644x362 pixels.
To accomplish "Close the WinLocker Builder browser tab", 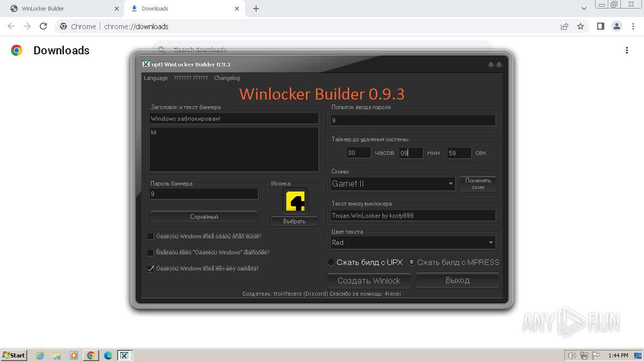I will coord(116,9).
